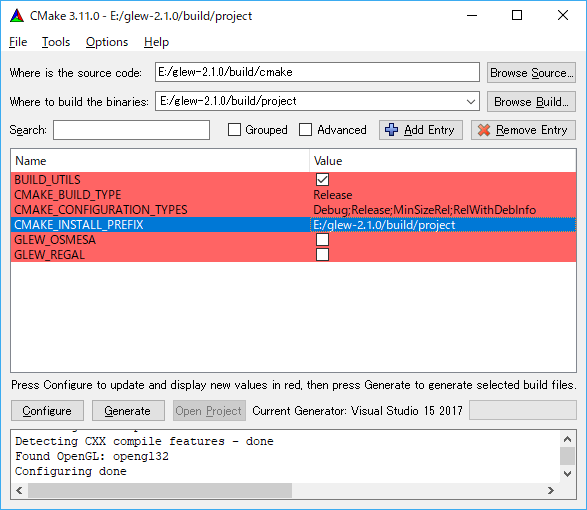Maximize the CMake window
The width and height of the screenshot is (587, 510).
coord(517,15)
